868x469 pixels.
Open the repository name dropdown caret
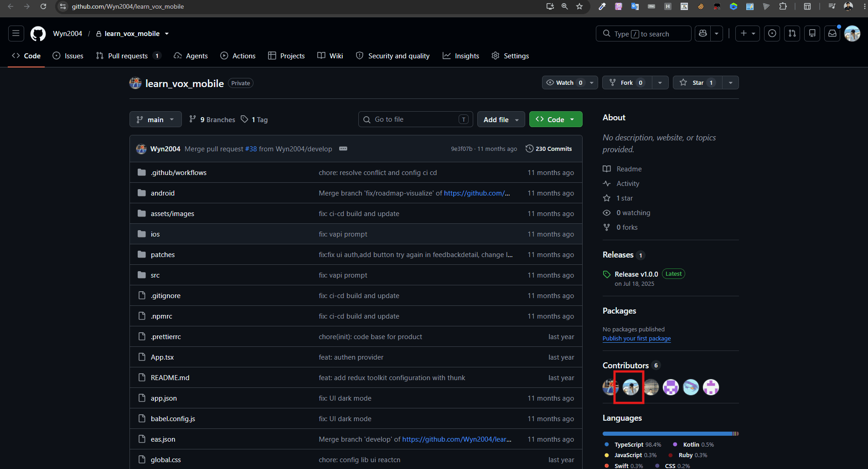pyautogui.click(x=167, y=34)
